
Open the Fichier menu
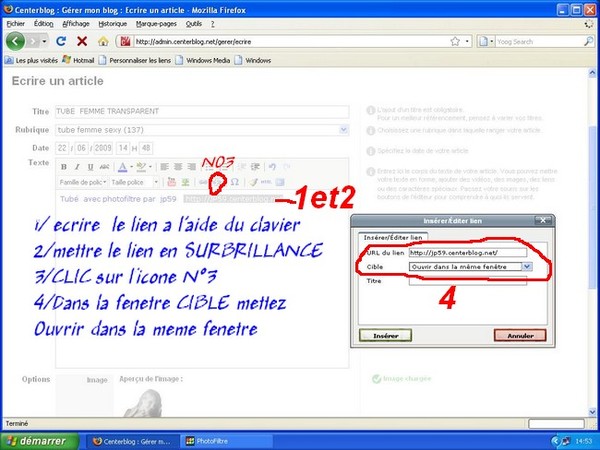[x=16, y=24]
